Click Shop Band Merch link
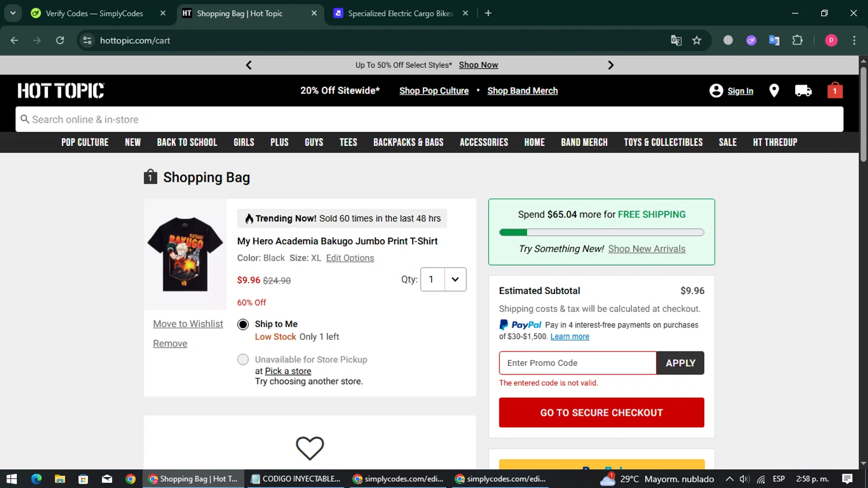The height and width of the screenshot is (488, 868). (523, 91)
